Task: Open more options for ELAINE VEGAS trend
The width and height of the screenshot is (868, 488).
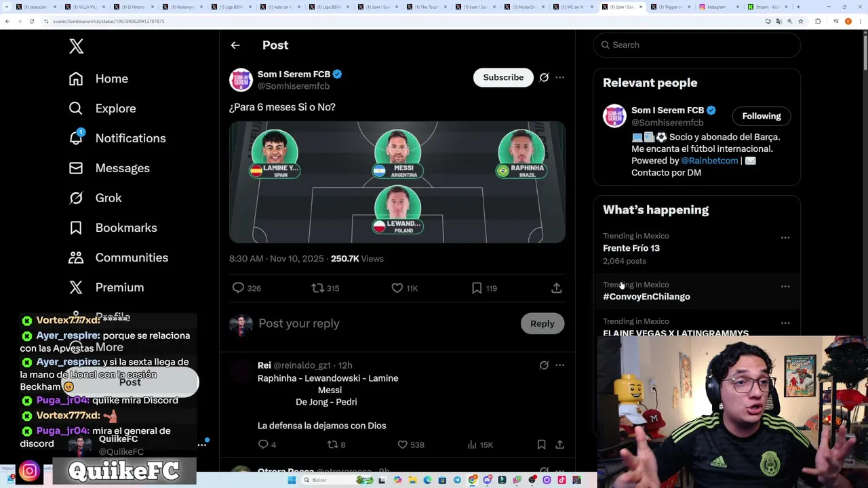Action: (x=785, y=323)
